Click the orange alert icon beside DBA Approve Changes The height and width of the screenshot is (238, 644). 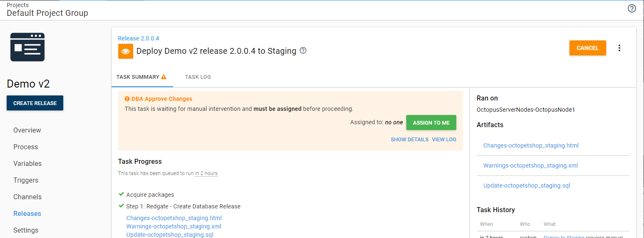click(127, 99)
